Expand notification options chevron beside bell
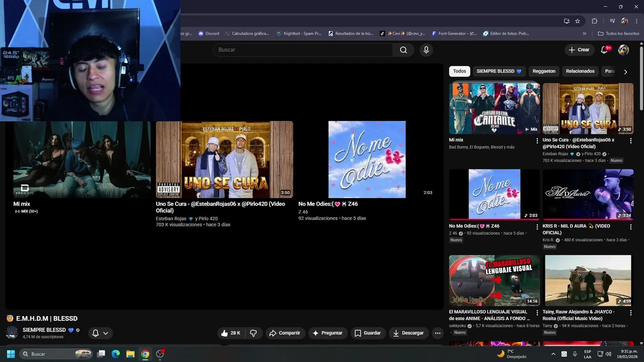 tap(106, 333)
